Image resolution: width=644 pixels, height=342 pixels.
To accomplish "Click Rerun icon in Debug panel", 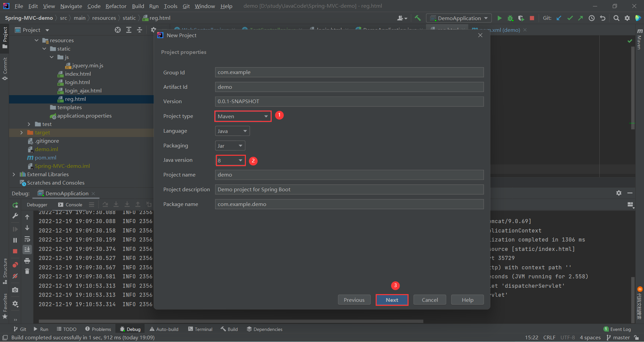I will pyautogui.click(x=15, y=205).
